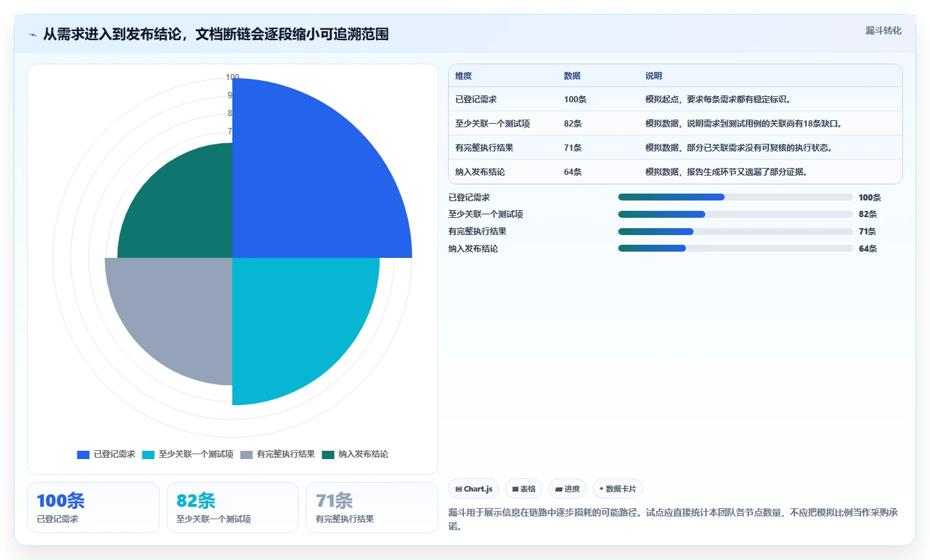The image size is (930, 560).
Task: Toggle the 至少关联一个测试项 legend swatch
Action: click(x=148, y=454)
